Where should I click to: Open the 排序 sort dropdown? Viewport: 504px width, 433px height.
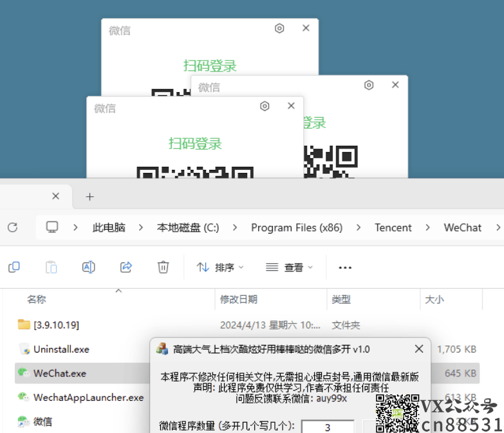pyautogui.click(x=220, y=267)
